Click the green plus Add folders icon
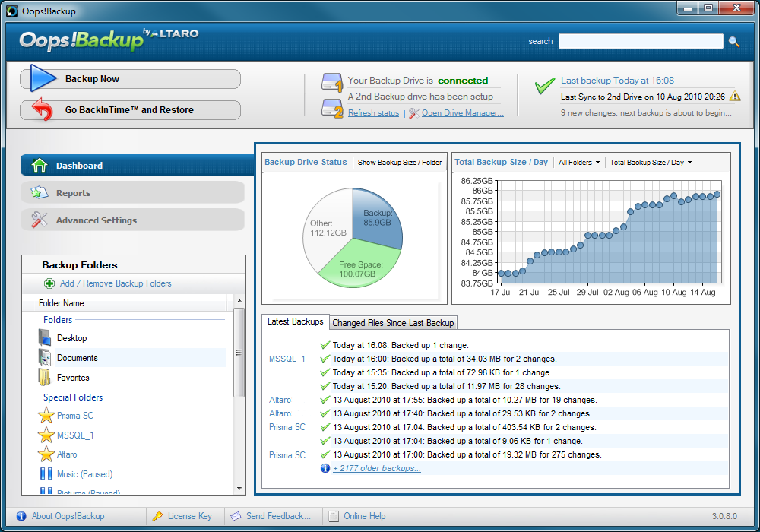 49,283
